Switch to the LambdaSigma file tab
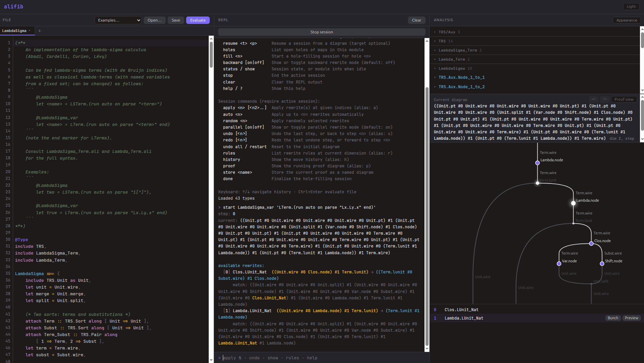The width and height of the screenshot is (644, 363). tap(14, 31)
